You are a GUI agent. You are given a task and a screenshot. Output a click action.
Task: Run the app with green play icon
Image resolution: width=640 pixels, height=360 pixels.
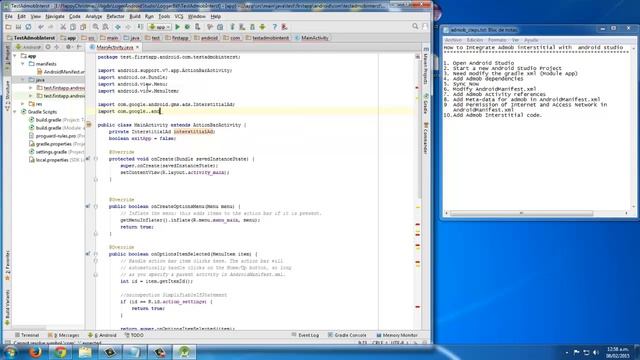tap(178, 27)
